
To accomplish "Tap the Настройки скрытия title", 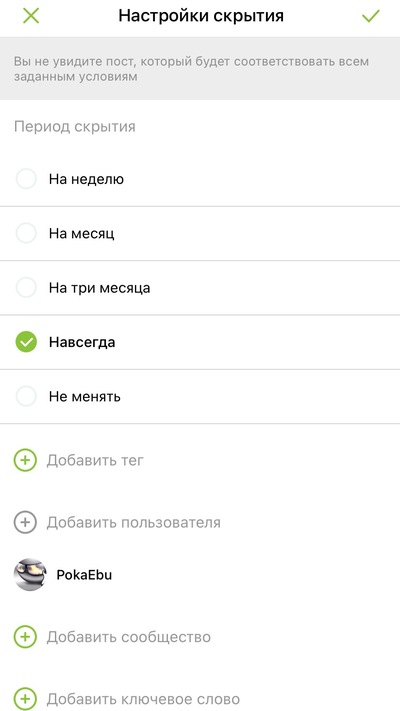I will (x=201, y=16).
